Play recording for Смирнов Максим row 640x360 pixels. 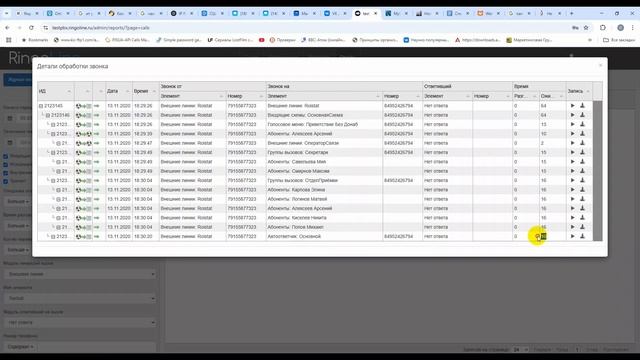click(x=572, y=171)
